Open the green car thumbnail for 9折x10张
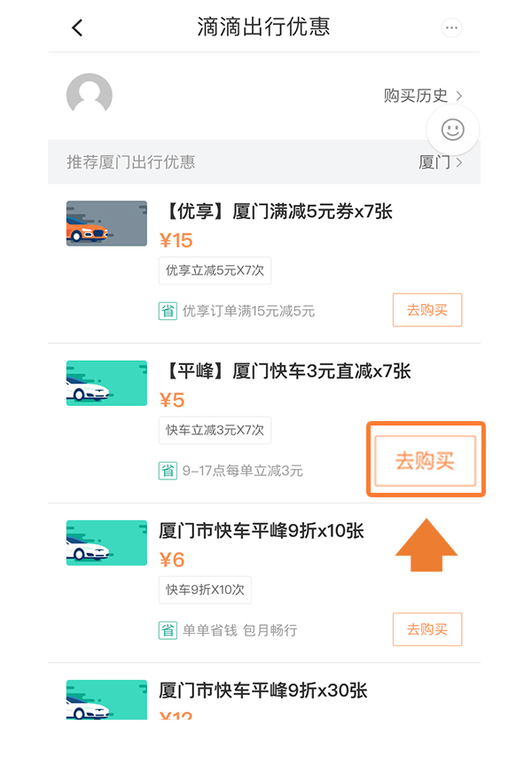Viewport: 532px width, 757px height. point(106,542)
